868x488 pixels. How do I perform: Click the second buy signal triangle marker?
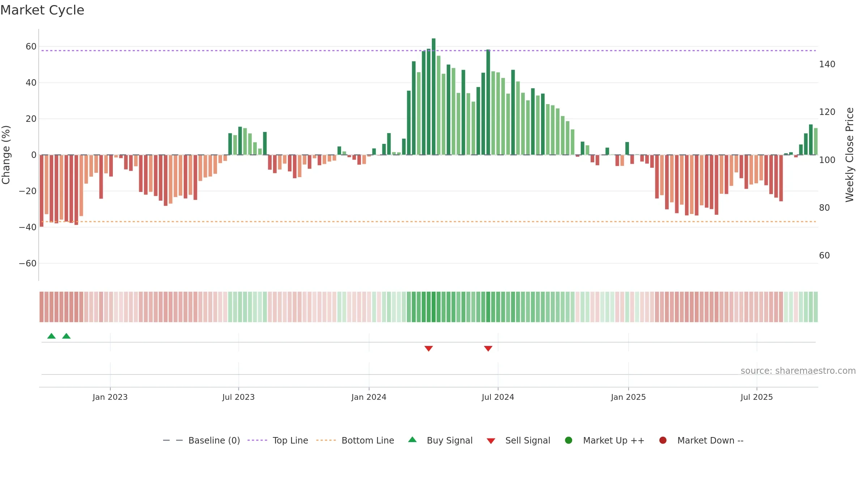point(66,336)
